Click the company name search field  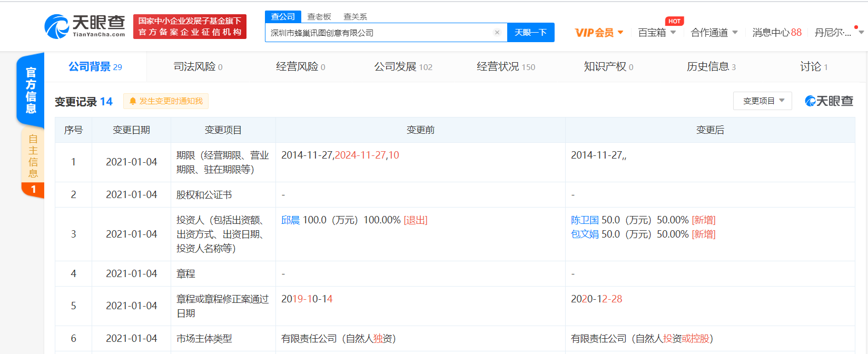[379, 33]
